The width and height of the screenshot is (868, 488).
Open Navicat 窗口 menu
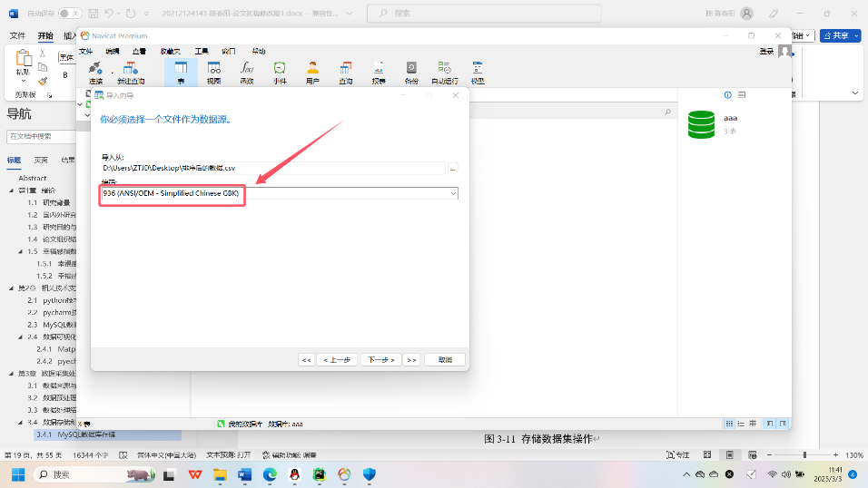(x=229, y=52)
